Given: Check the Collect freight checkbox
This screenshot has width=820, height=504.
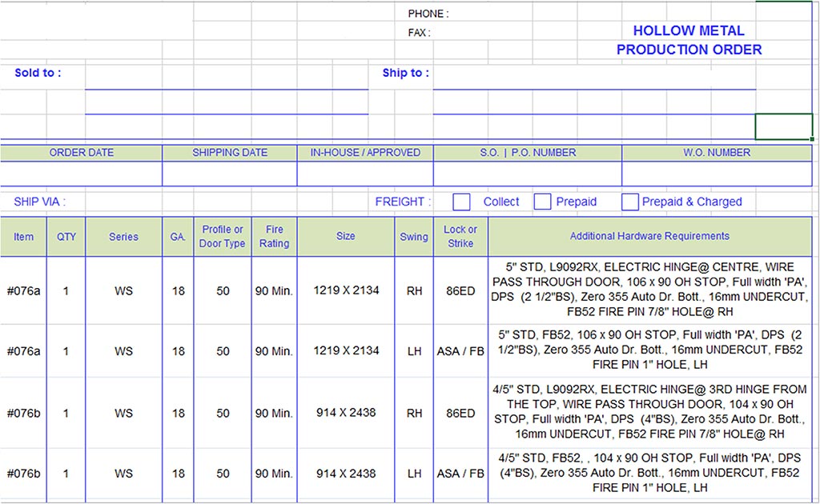Looking at the screenshot, I should pos(462,202).
